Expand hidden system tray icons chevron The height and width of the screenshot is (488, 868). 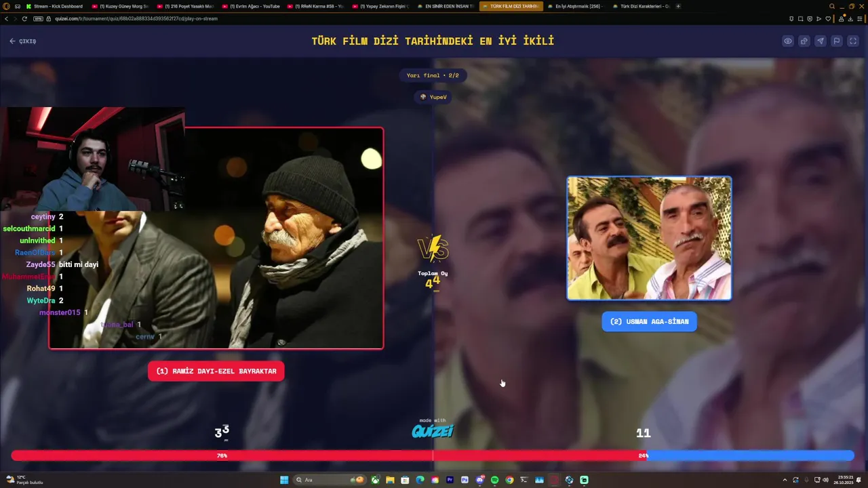click(x=785, y=480)
